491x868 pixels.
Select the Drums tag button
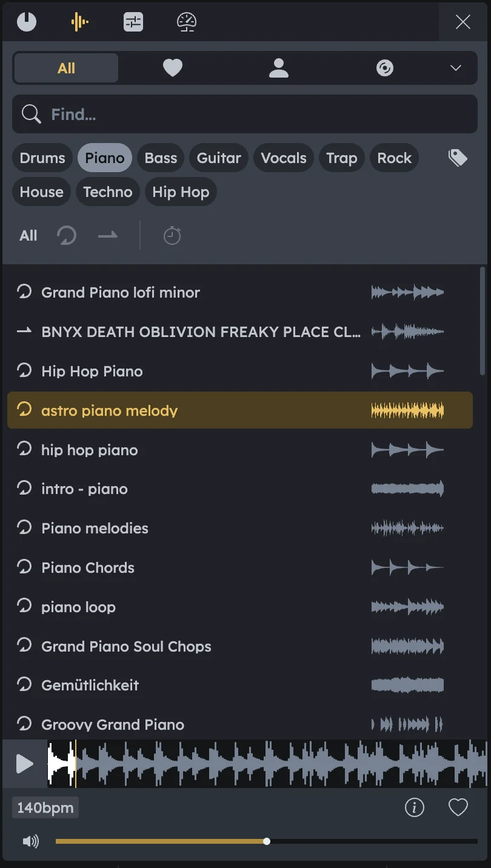(x=42, y=158)
